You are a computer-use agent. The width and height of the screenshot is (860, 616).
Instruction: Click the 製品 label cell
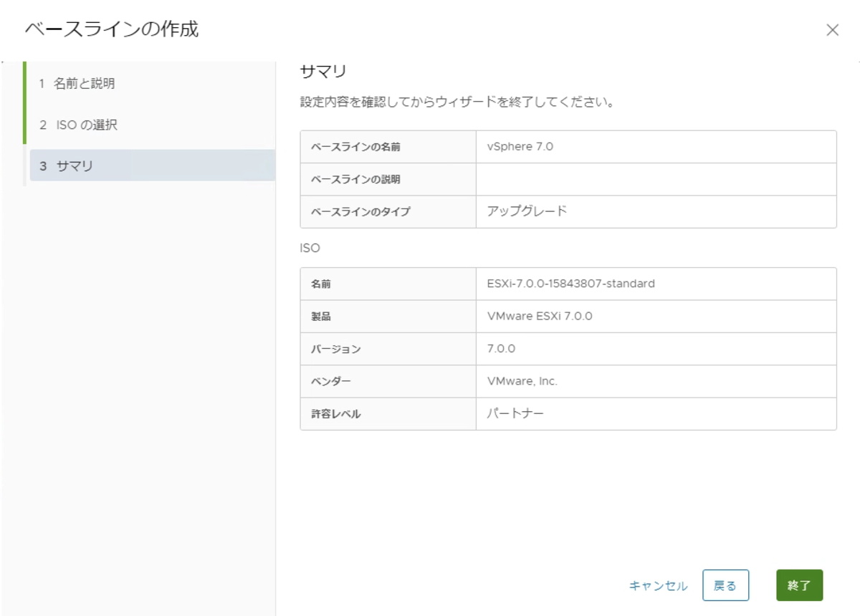(x=388, y=316)
